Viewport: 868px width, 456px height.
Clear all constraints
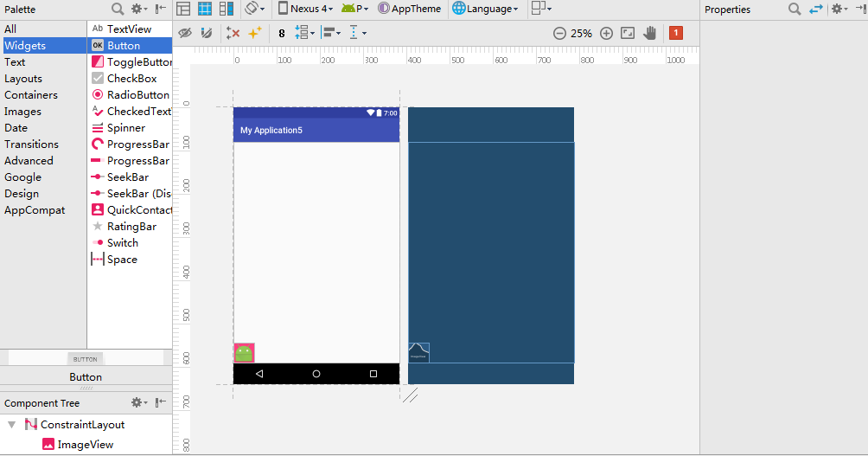233,33
